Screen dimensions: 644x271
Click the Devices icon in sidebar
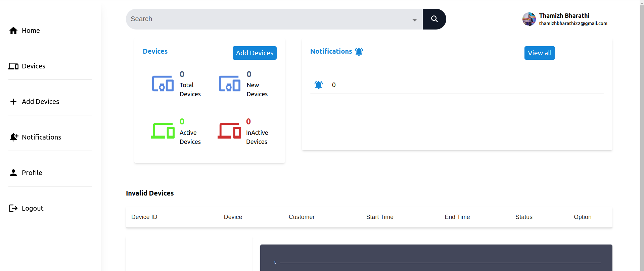point(13,66)
